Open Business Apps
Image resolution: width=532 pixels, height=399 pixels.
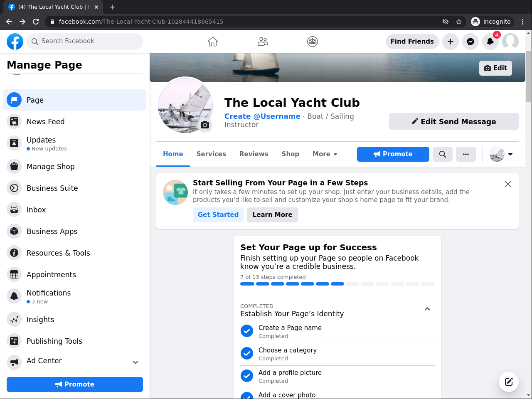pos(75,232)
